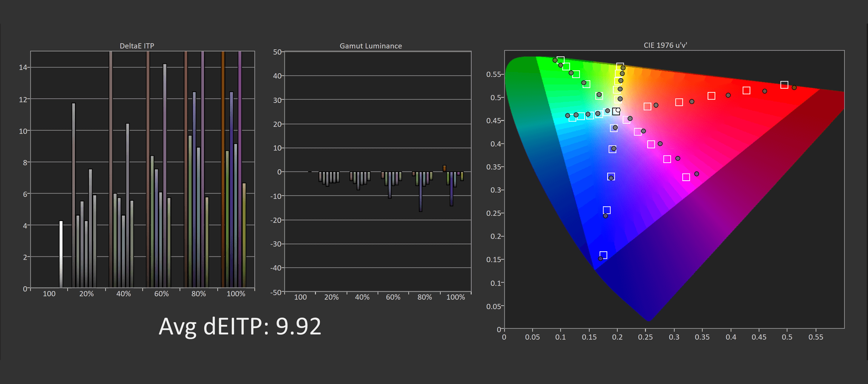Click the white-point target square in CIE chart
This screenshot has width=868, height=384.
[x=616, y=111]
